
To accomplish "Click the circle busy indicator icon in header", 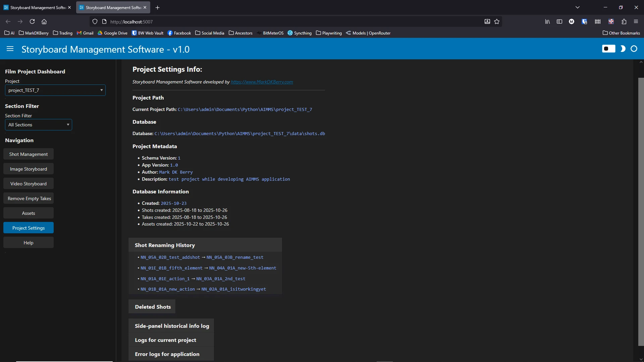I will 634,49.
